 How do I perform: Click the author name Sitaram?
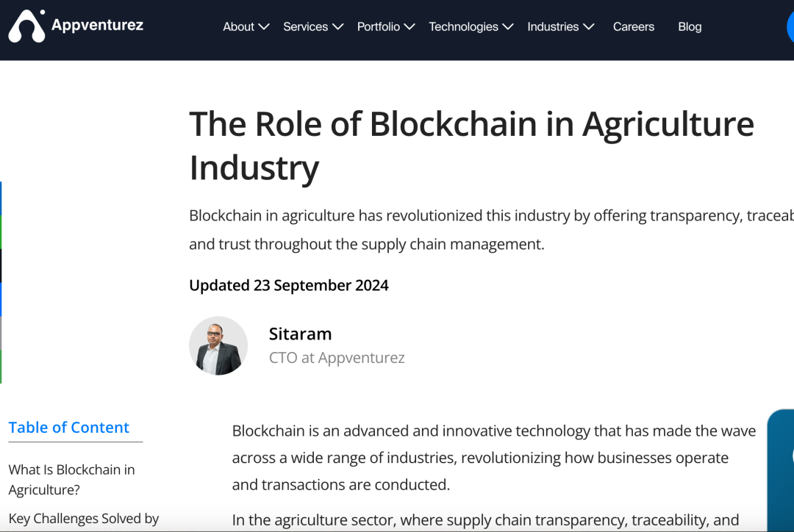point(300,334)
